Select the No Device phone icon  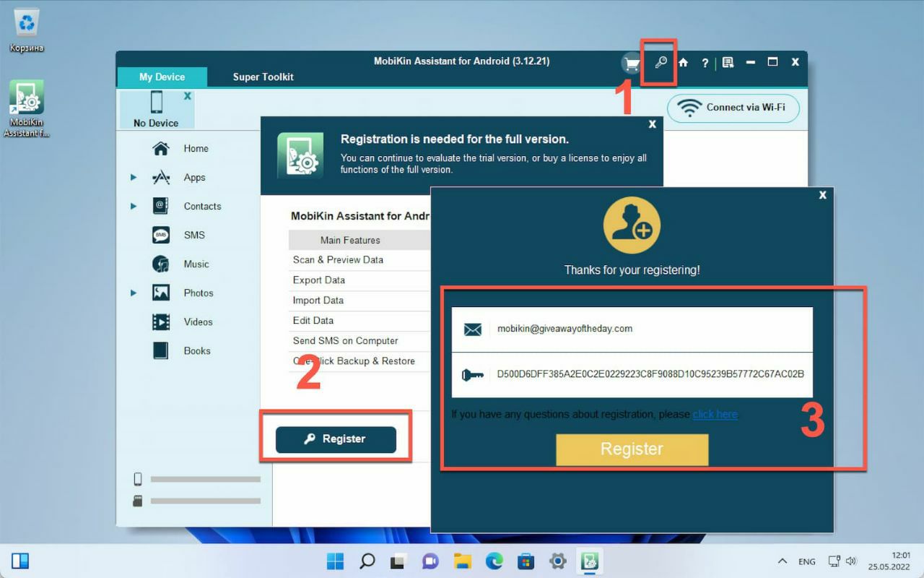[x=156, y=103]
